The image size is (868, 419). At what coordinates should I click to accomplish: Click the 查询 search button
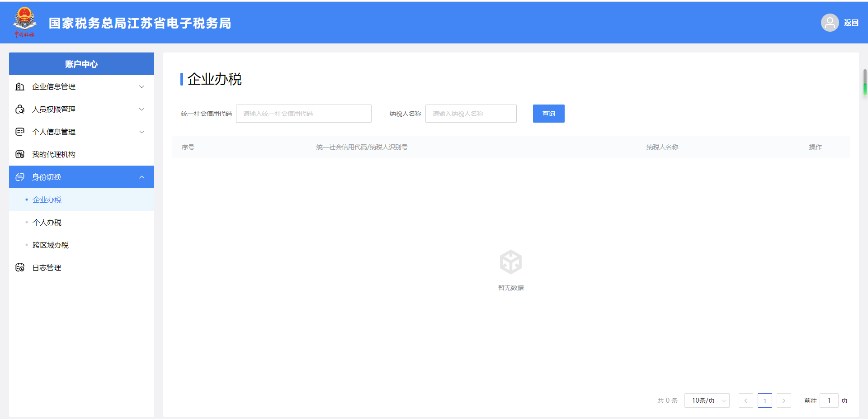tap(548, 114)
